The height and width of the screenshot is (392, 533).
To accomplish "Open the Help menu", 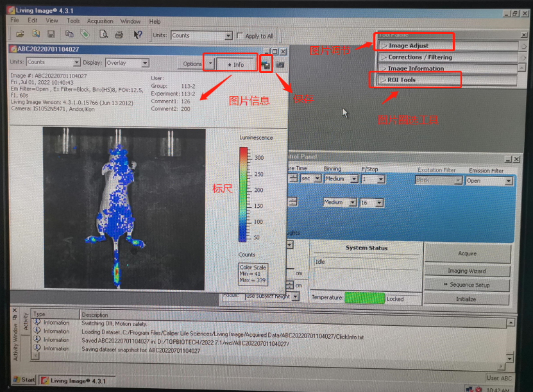I will click(x=155, y=21).
